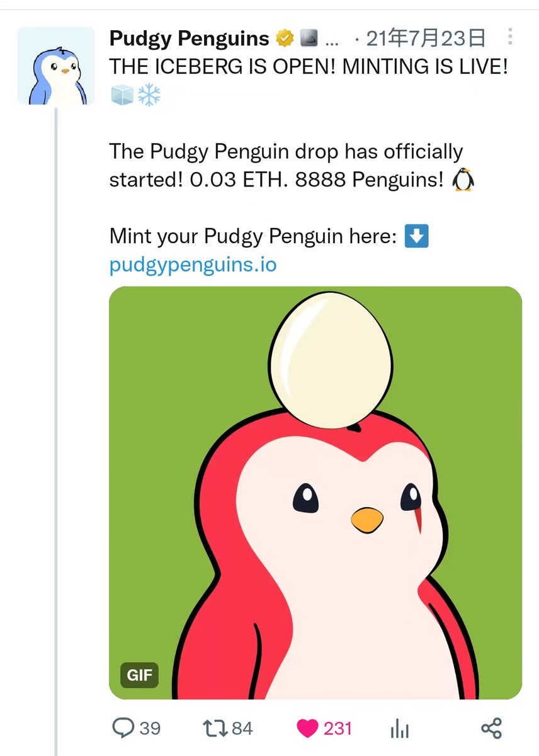Follow the pudgypenguins.io link
The image size is (539, 756).
click(x=193, y=265)
